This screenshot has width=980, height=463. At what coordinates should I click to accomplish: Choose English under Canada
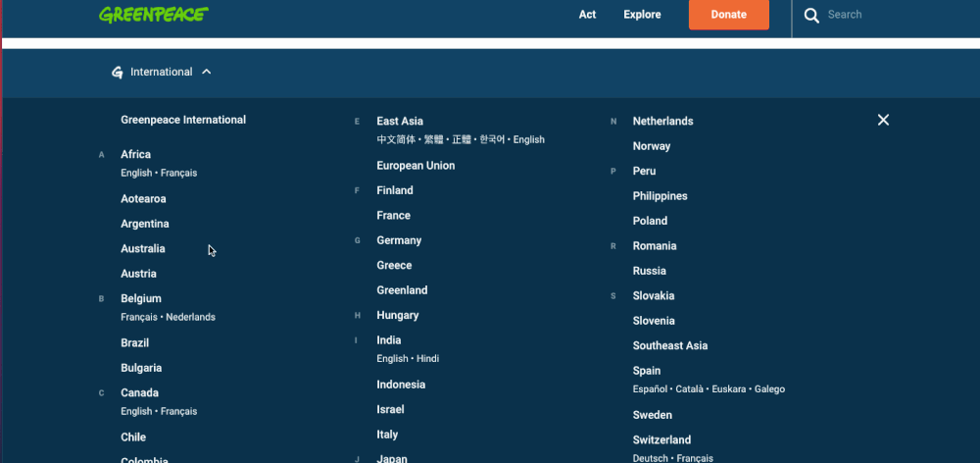(x=136, y=412)
